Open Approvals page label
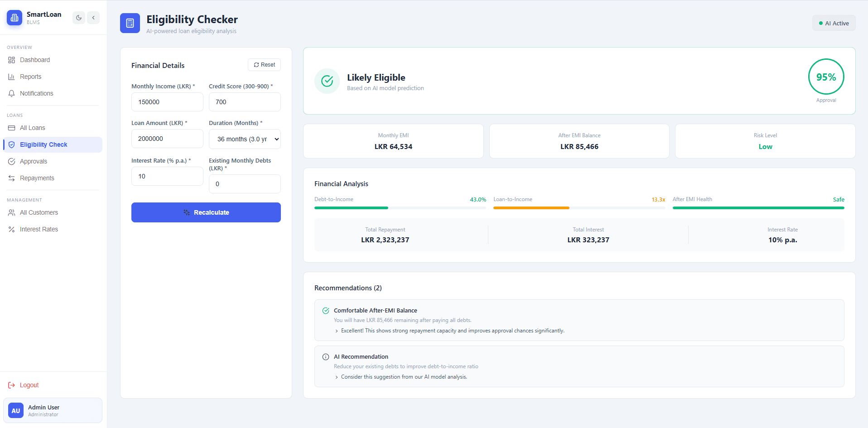This screenshot has height=428, width=868. coord(34,161)
